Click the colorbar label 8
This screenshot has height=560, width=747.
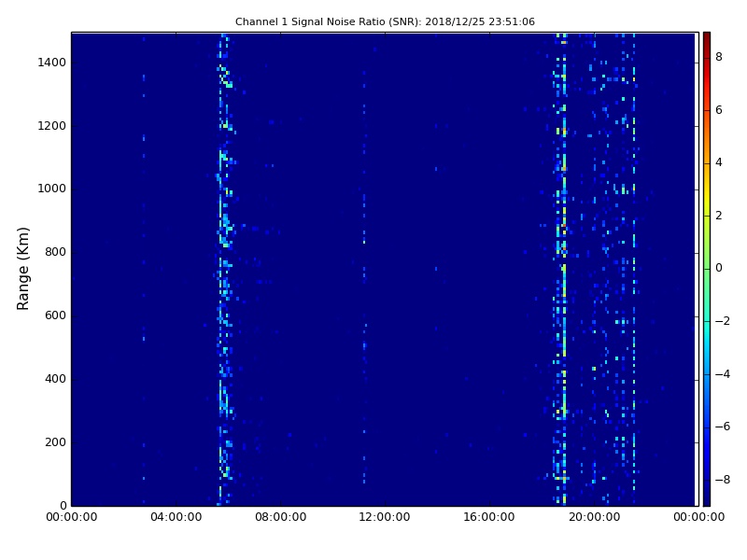point(719,57)
